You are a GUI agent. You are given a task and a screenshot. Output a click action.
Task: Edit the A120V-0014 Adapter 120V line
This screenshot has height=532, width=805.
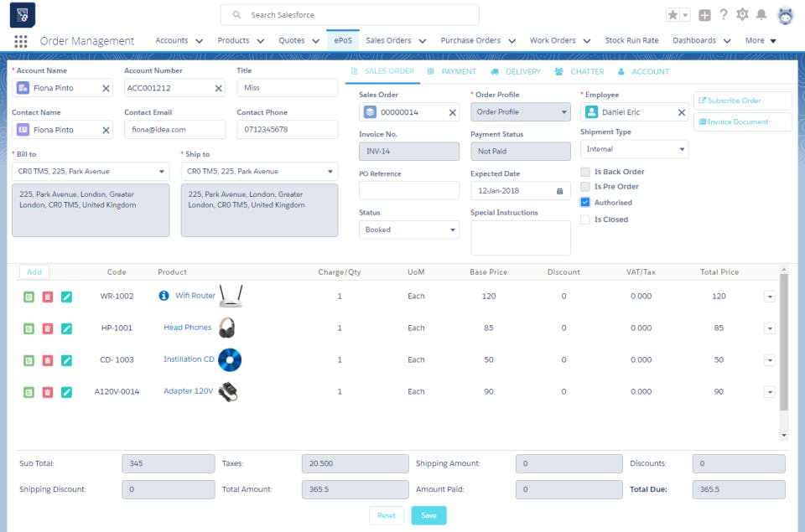(x=66, y=392)
